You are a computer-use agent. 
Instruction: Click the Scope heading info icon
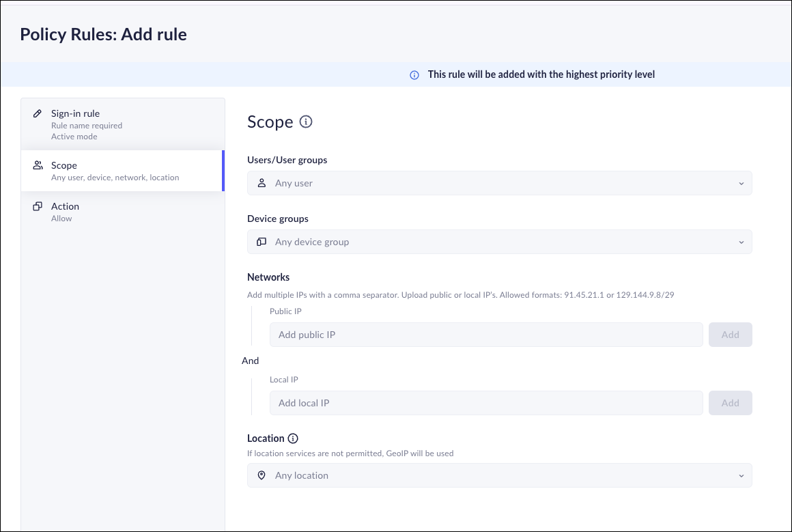click(x=306, y=122)
